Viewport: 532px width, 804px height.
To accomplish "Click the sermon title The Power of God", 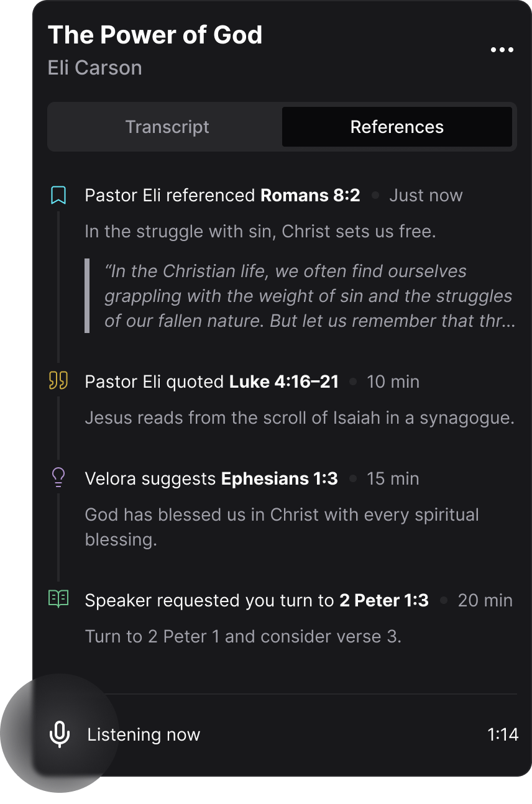I will coord(155,35).
